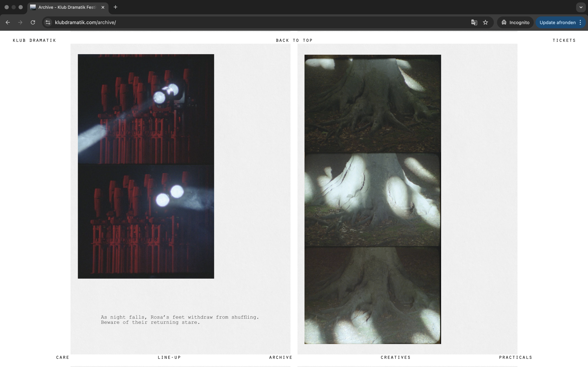Click Update afronden button

[x=557, y=22]
